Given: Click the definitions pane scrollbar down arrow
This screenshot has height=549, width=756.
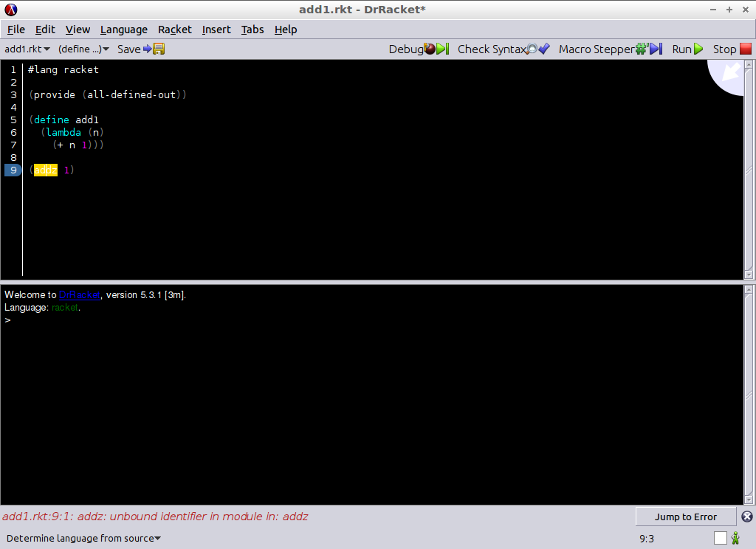Looking at the screenshot, I should [749, 274].
